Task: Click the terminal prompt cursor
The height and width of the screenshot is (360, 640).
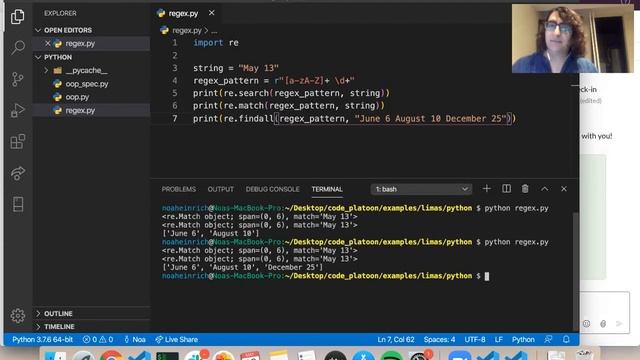Action: coord(487,276)
